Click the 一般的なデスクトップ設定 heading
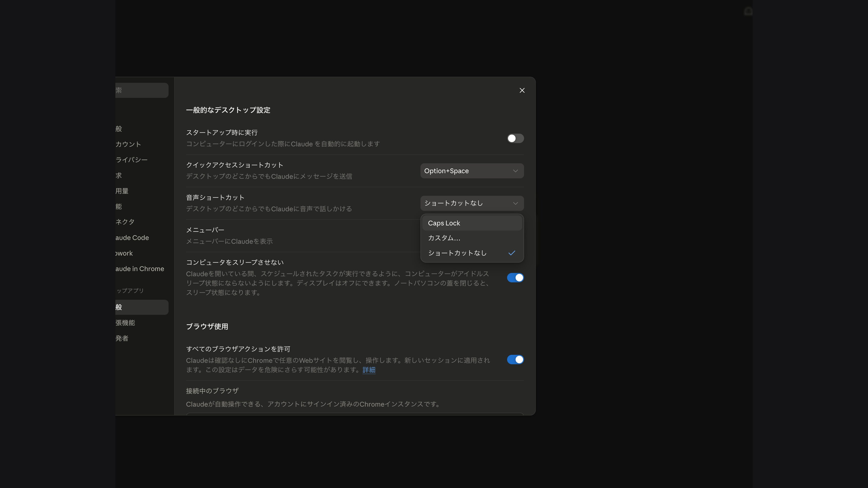 tap(228, 110)
